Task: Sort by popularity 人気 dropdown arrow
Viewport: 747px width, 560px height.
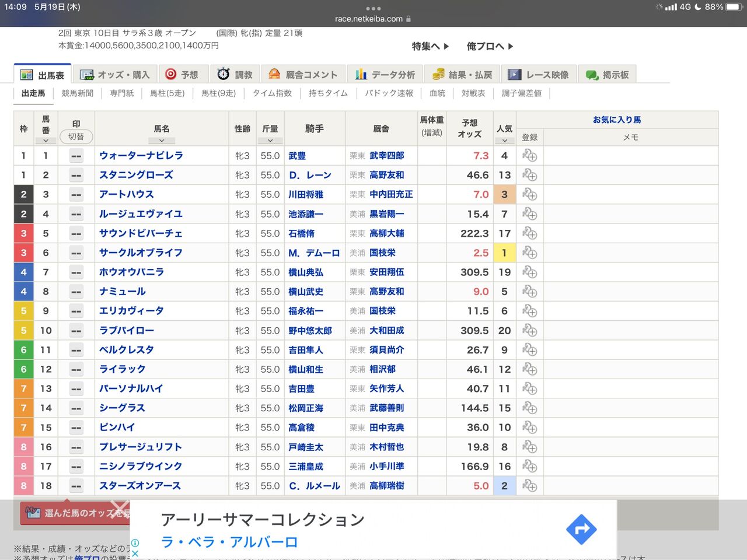Action: tap(505, 141)
